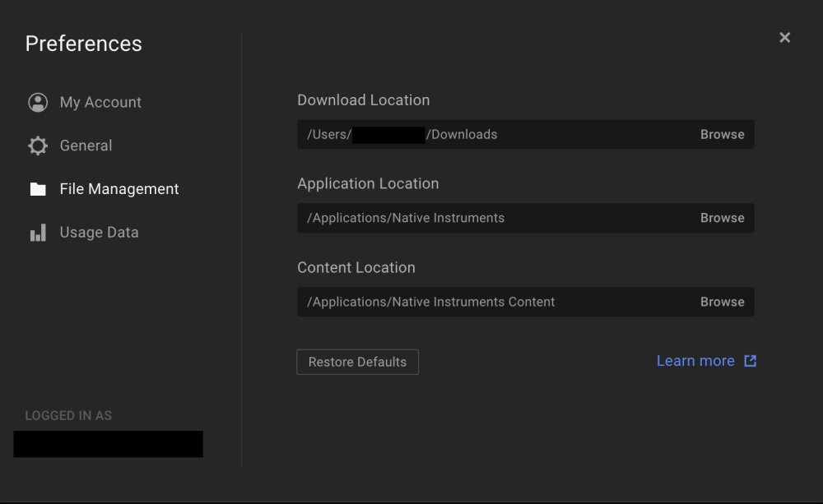Click the Content Location heading
Screen dimensions: 823x504
356,267
